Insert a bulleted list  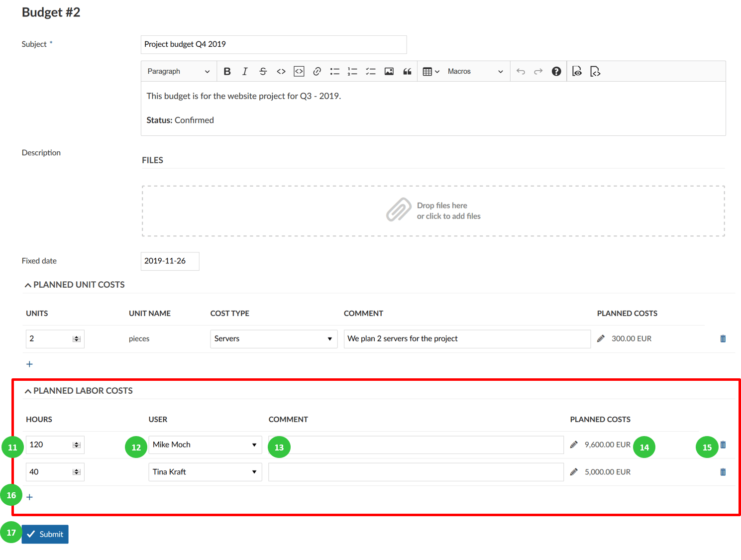click(334, 72)
